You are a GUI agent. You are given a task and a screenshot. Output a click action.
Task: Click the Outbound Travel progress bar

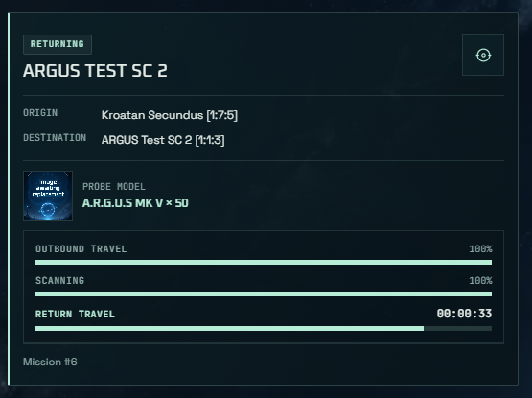click(x=264, y=262)
